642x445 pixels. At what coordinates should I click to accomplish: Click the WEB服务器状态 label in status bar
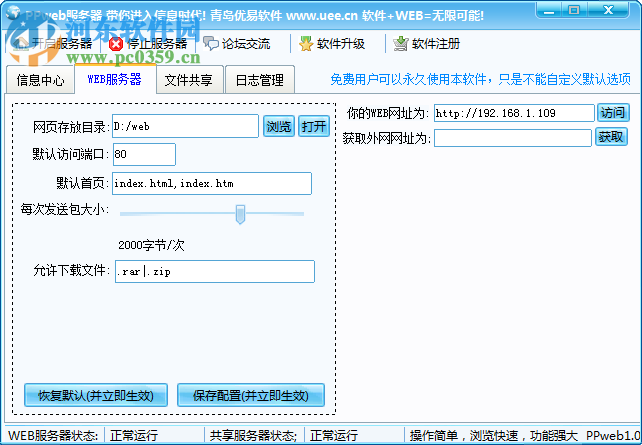coord(53,435)
